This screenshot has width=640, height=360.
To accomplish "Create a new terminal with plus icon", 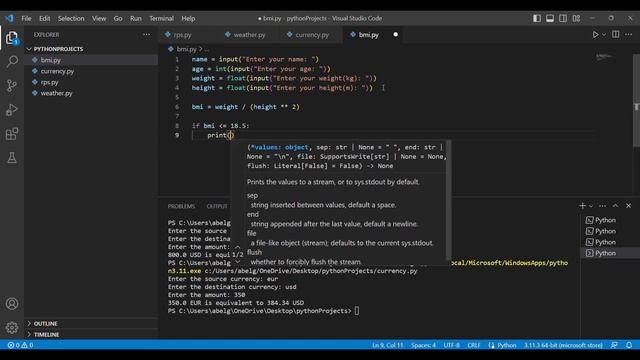I will 582,206.
